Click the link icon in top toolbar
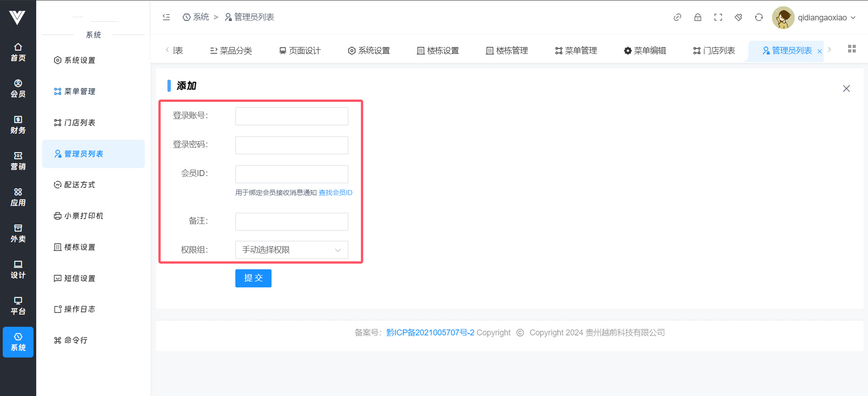This screenshot has height=396, width=868. pos(677,17)
